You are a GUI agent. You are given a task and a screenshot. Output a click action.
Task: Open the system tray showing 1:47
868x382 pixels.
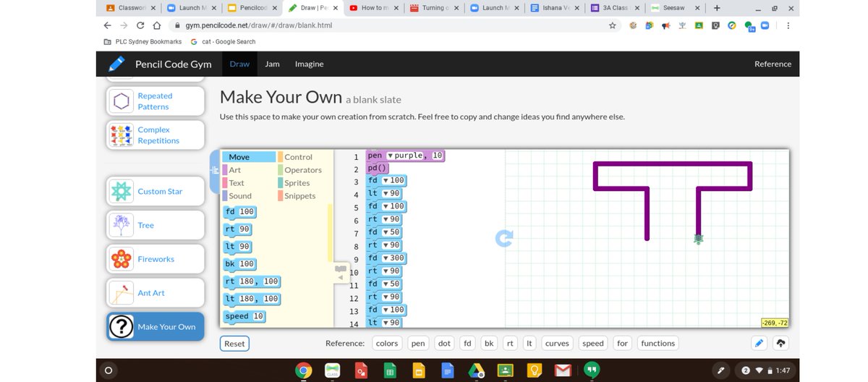pyautogui.click(x=767, y=370)
